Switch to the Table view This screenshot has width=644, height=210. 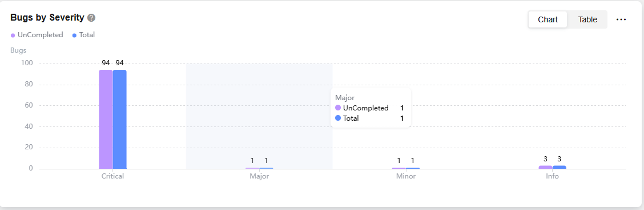coord(587,19)
